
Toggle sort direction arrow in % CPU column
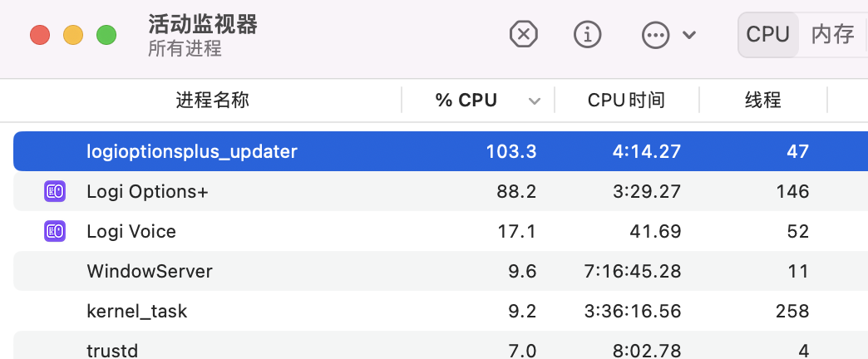pyautogui.click(x=535, y=101)
